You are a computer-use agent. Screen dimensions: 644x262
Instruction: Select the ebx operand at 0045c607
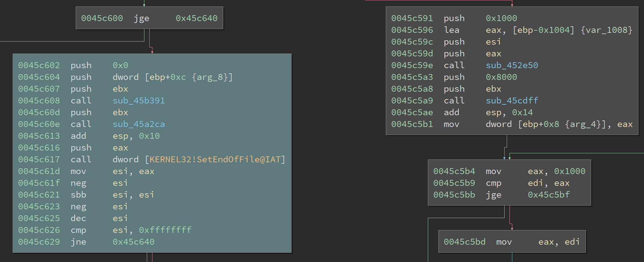coord(120,89)
